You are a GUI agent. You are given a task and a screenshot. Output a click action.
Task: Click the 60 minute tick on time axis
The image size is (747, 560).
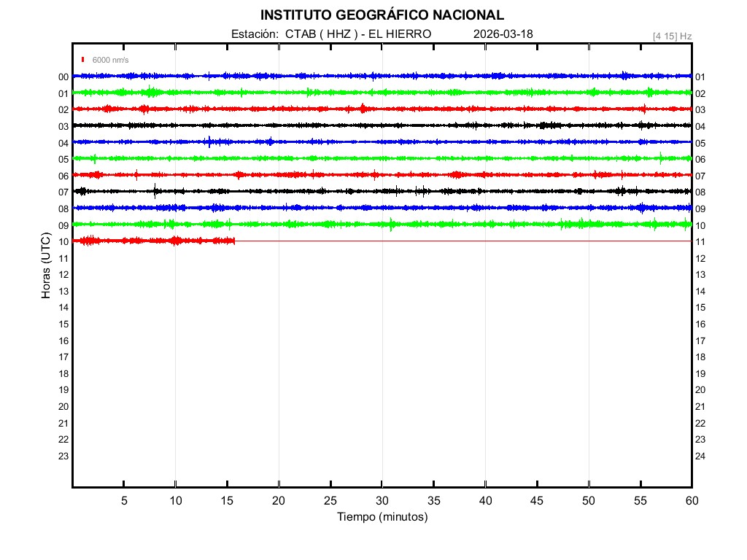[691, 501]
